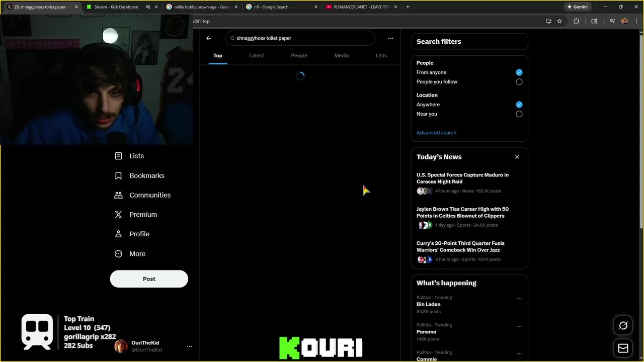Screen dimensions: 644x362
Task: Switch to the Top results tab
Action: (218, 56)
